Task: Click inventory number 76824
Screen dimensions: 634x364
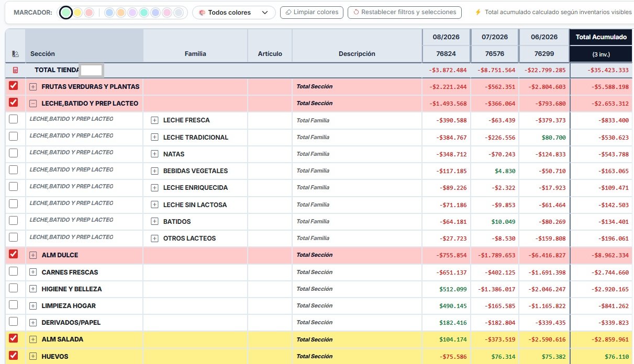Action: point(446,54)
